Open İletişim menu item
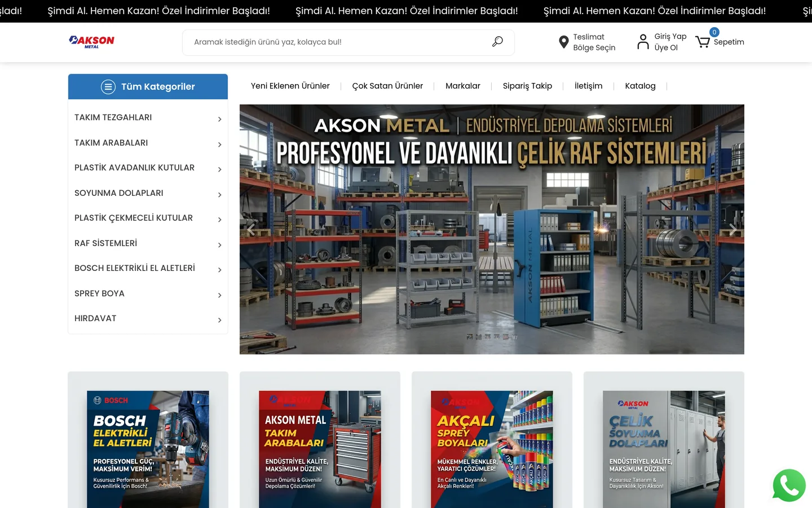 click(x=588, y=86)
